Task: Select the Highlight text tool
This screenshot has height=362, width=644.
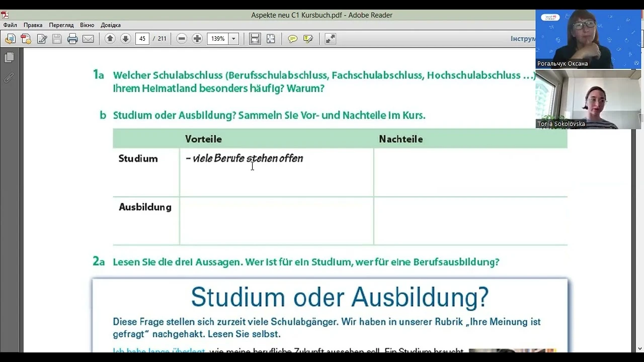Action: 308,39
